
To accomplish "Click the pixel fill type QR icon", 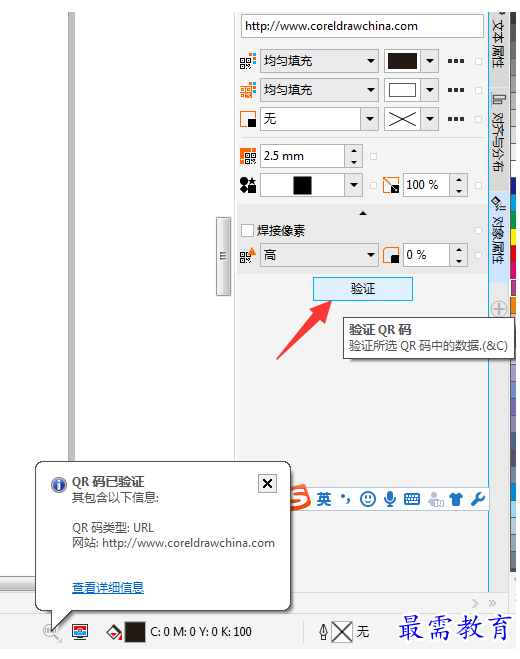I will pyautogui.click(x=248, y=61).
